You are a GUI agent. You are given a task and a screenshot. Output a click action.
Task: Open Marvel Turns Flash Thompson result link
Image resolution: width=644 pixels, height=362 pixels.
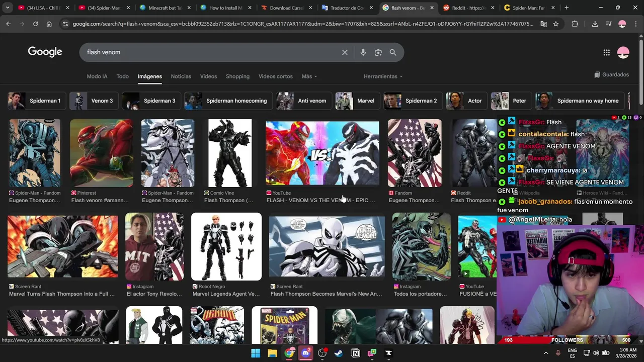click(x=62, y=294)
